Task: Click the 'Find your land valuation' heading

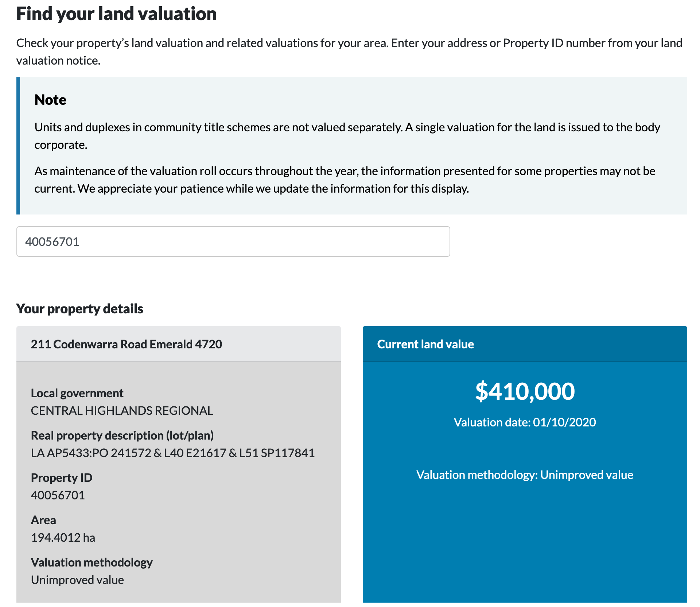Action: (x=116, y=14)
